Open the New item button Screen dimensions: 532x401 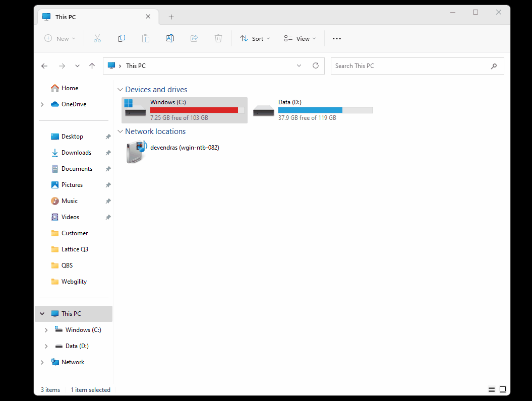pyautogui.click(x=60, y=38)
